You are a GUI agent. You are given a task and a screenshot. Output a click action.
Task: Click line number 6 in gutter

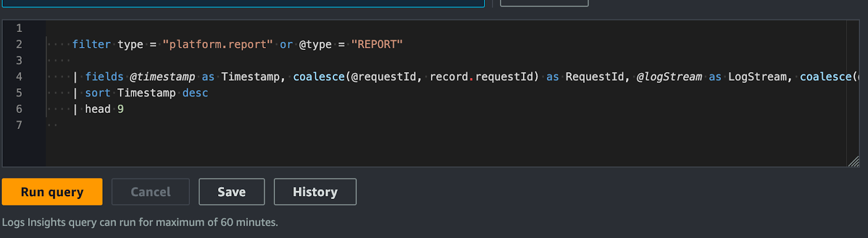tap(19, 109)
